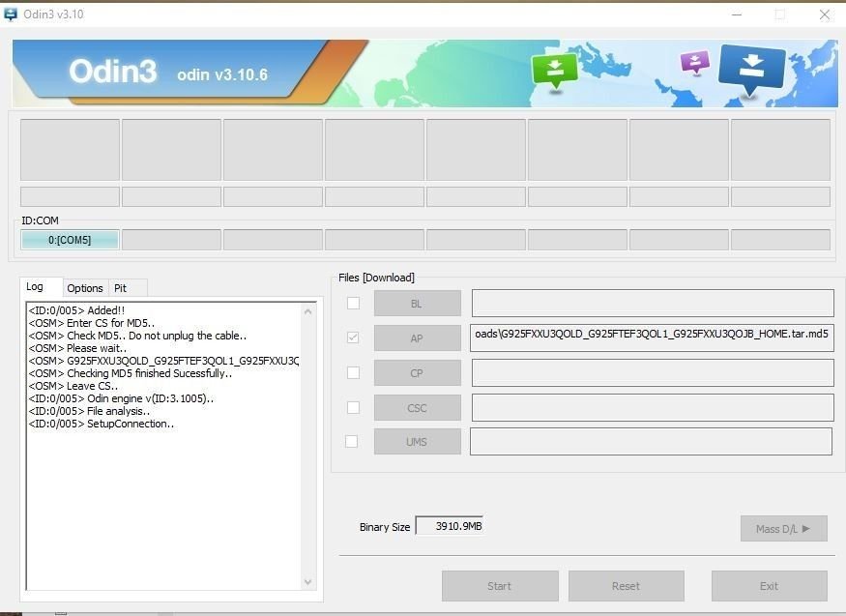Click the Binary Size value field
This screenshot has height=616, width=846.
(x=450, y=526)
